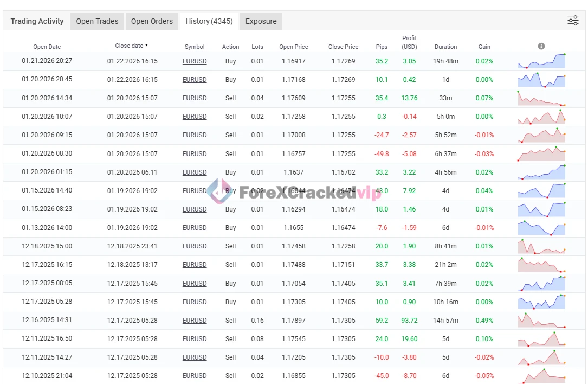
Task: Click the Lots column header
Action: point(257,47)
